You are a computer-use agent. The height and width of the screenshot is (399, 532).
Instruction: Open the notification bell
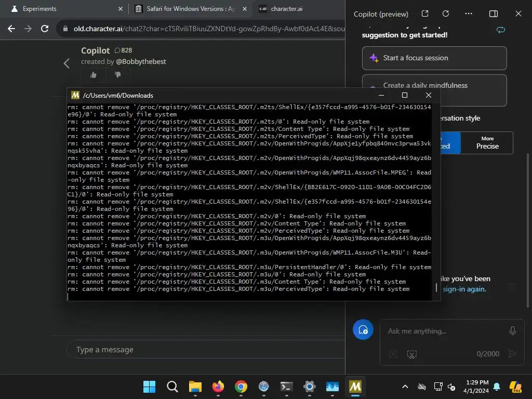(497, 387)
